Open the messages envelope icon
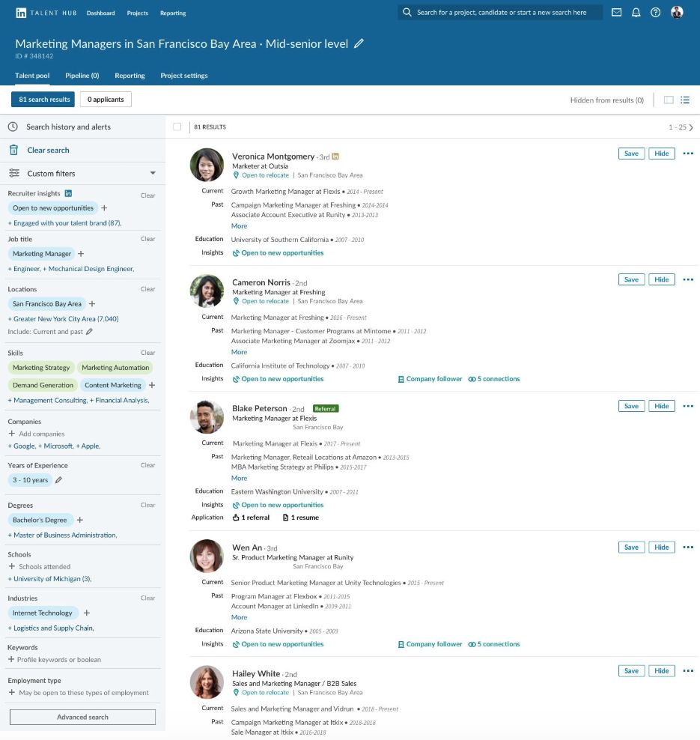The width and height of the screenshot is (700, 740). (x=618, y=13)
